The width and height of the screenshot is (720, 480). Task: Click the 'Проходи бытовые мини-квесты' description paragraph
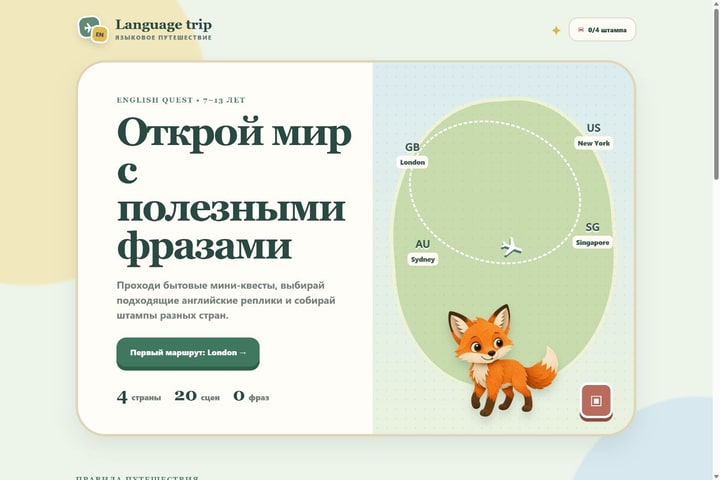click(226, 300)
